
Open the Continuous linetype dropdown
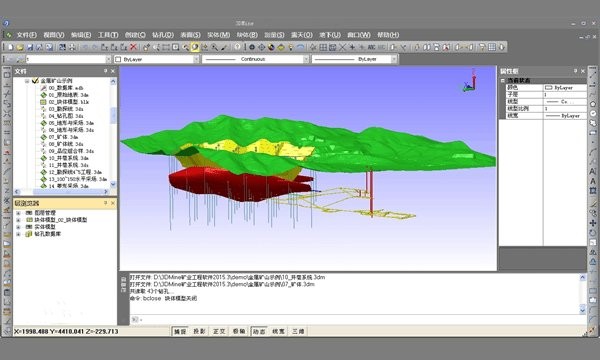pyautogui.click(x=306, y=59)
